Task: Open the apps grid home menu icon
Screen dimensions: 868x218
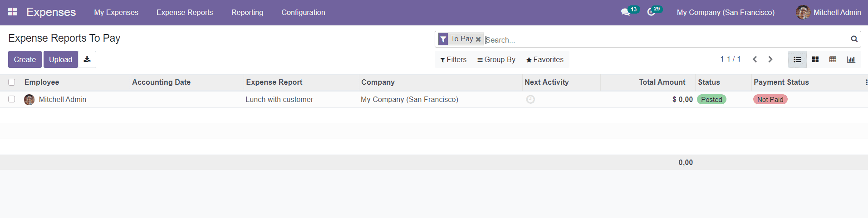Action: (x=13, y=12)
